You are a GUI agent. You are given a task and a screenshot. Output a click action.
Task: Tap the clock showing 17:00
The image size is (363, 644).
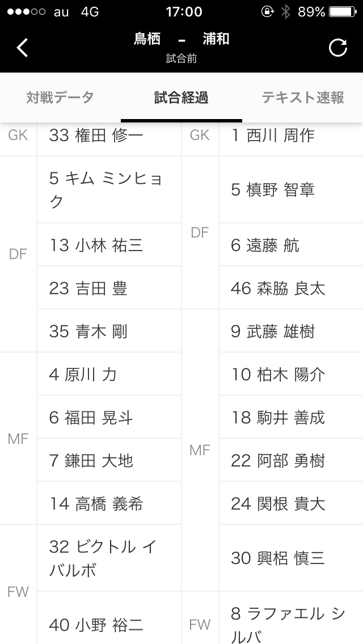[x=184, y=11]
